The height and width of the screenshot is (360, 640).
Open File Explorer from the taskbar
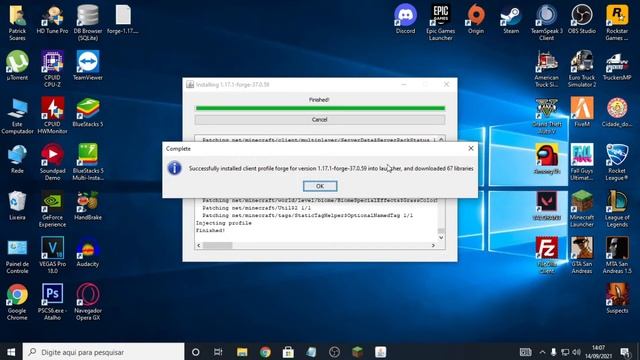tap(242, 352)
